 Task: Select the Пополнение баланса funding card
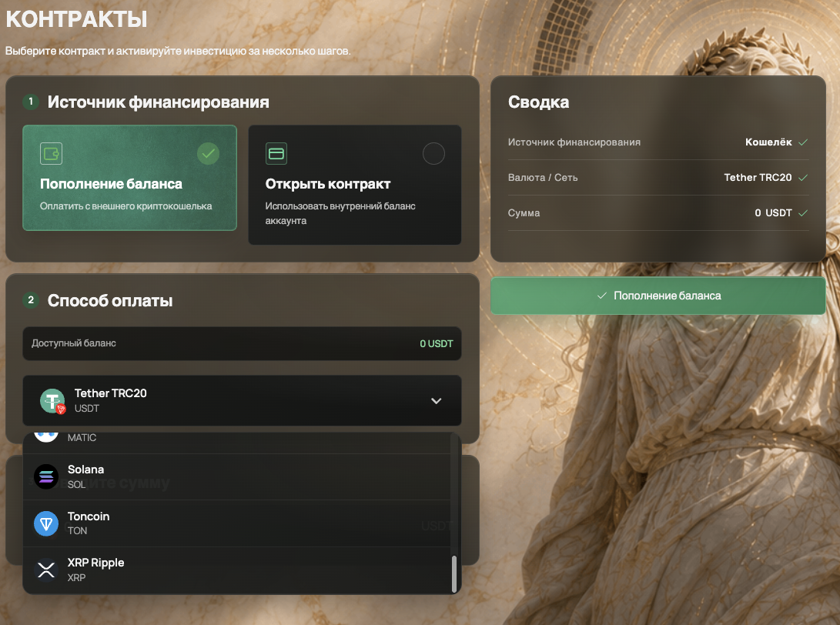(129, 178)
